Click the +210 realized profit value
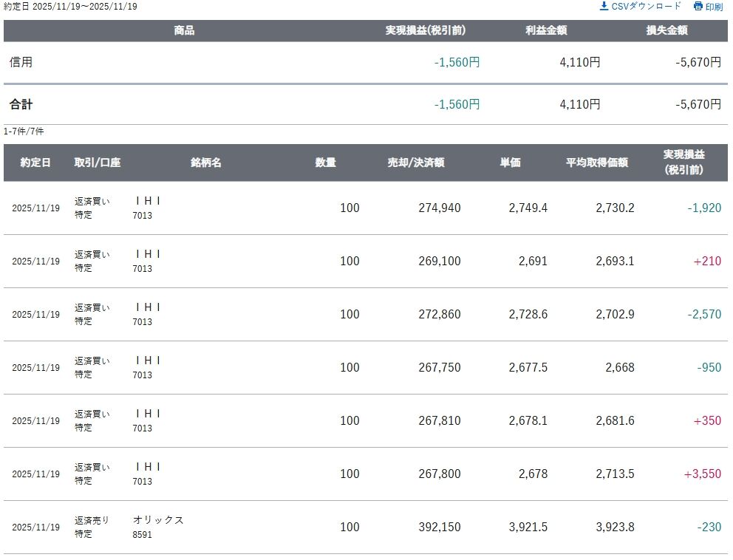 point(707,261)
